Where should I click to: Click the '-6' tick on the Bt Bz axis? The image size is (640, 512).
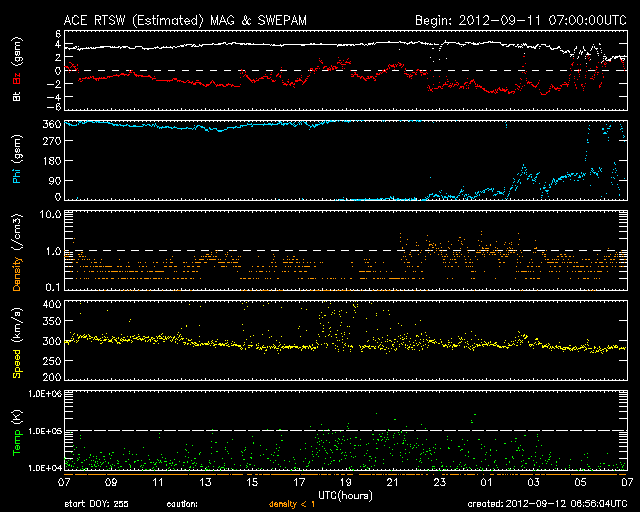tap(56, 107)
